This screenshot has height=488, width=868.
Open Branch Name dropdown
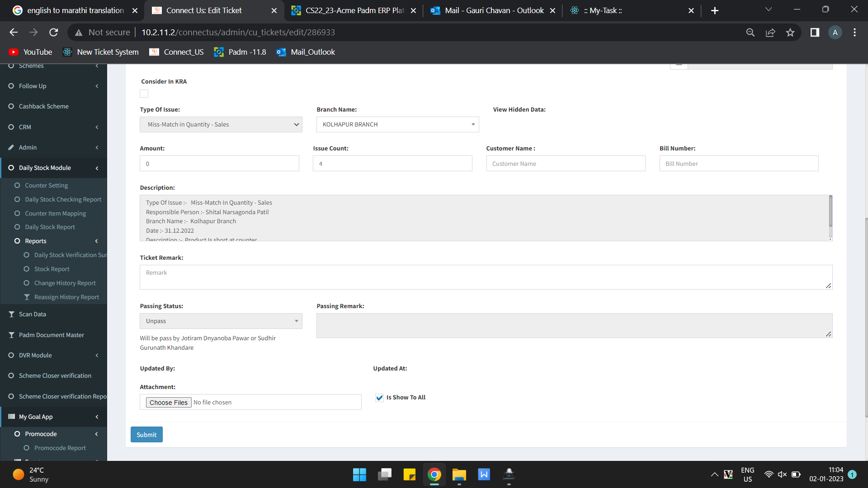click(x=397, y=124)
